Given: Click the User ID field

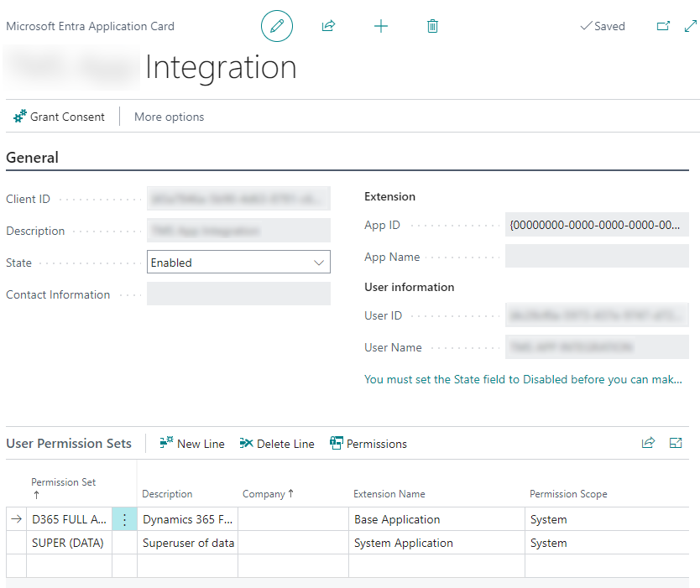Looking at the screenshot, I should pyautogui.click(x=597, y=315).
